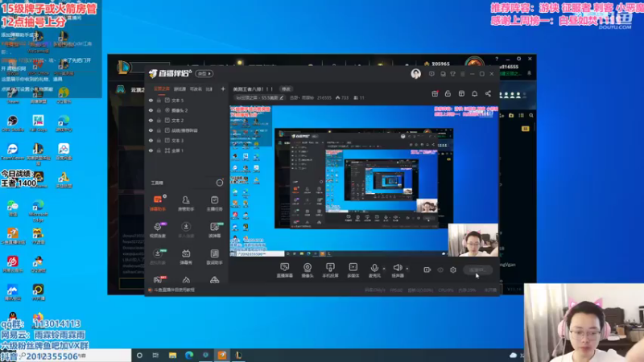Toggle lock on the 文本 5 layer
Image resolution: width=644 pixels, height=362 pixels.
click(x=159, y=100)
